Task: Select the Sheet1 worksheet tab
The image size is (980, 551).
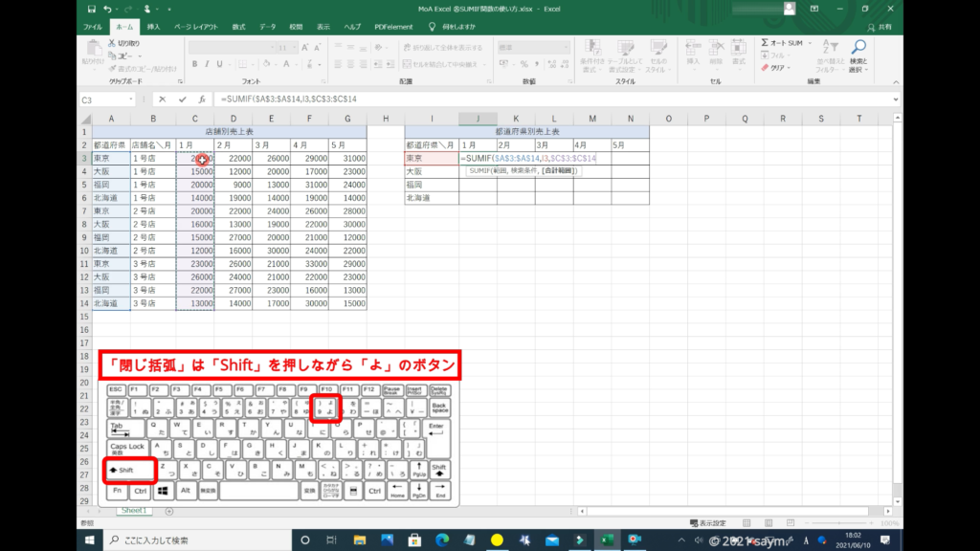Action: click(134, 512)
